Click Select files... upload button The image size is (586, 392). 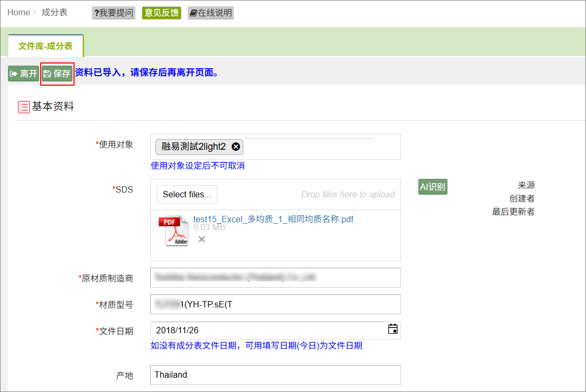187,194
